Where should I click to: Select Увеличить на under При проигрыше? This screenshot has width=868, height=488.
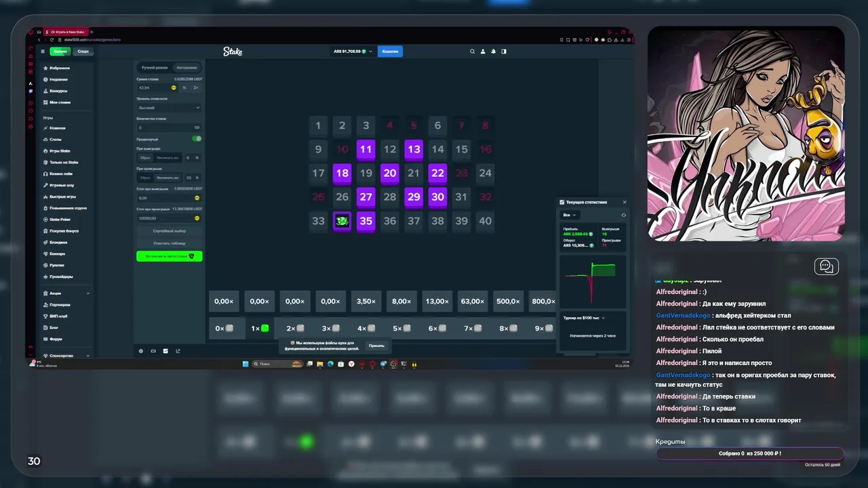click(x=167, y=178)
